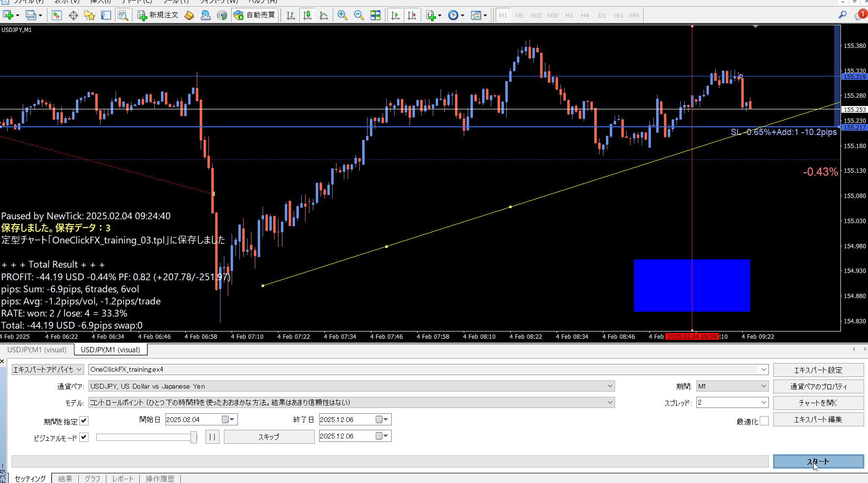Click the Zoom In magnifier icon
This screenshot has height=483, width=868.
342,15
